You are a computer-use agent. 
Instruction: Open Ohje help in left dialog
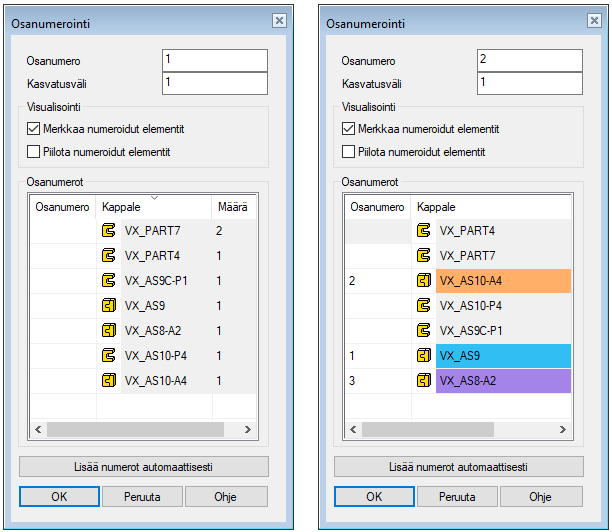[225, 497]
